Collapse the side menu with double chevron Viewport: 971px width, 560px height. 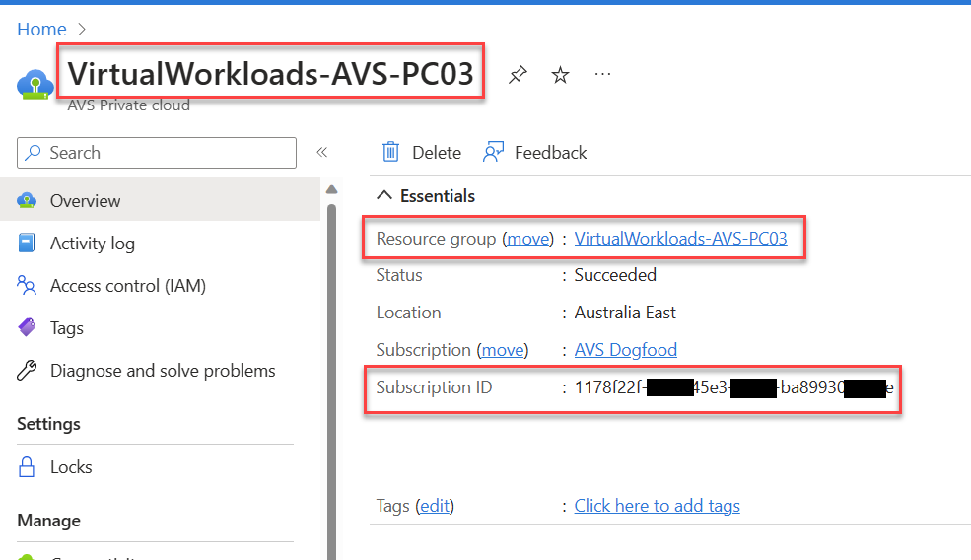pos(322,153)
